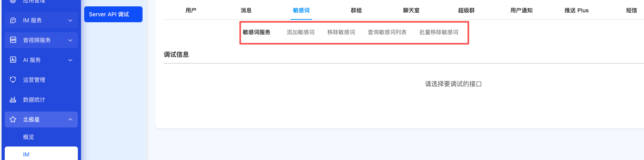Click the 北极星 star icon

click(13, 120)
